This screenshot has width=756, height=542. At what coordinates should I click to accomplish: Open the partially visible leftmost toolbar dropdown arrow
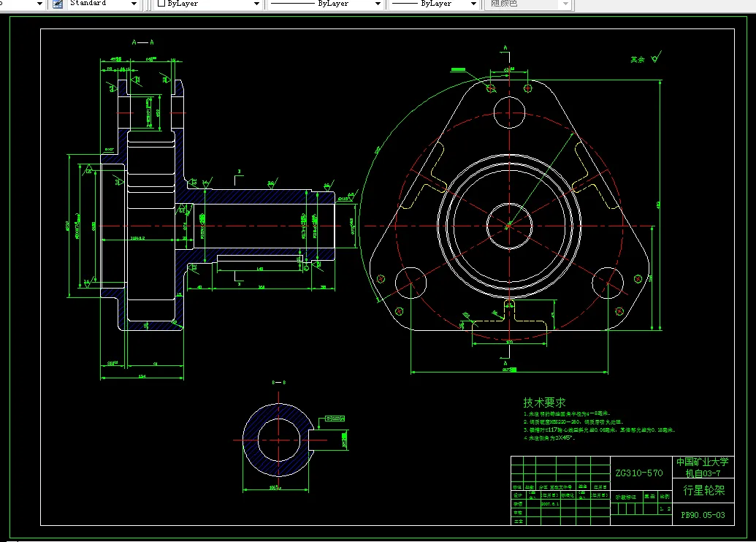pos(39,4)
